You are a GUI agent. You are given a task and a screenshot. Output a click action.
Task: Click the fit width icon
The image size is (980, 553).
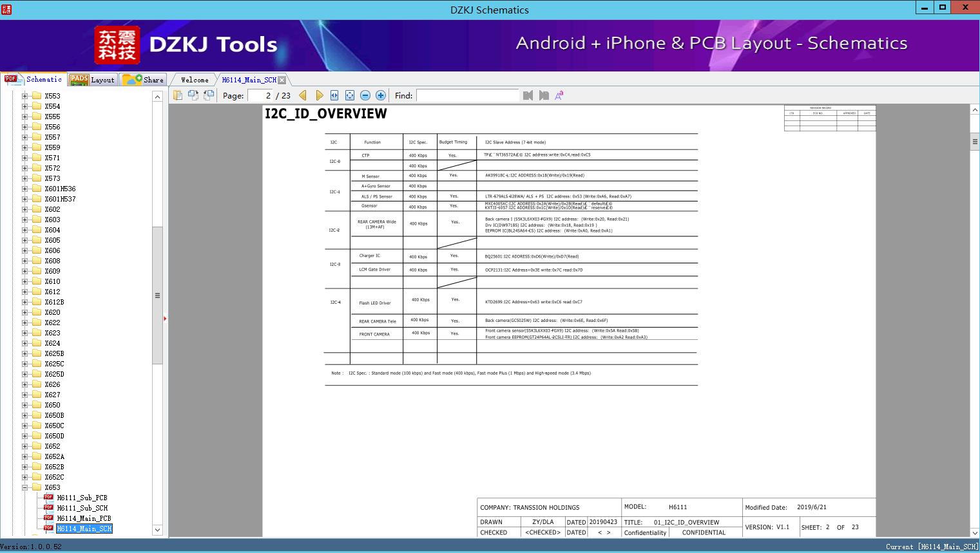point(334,95)
